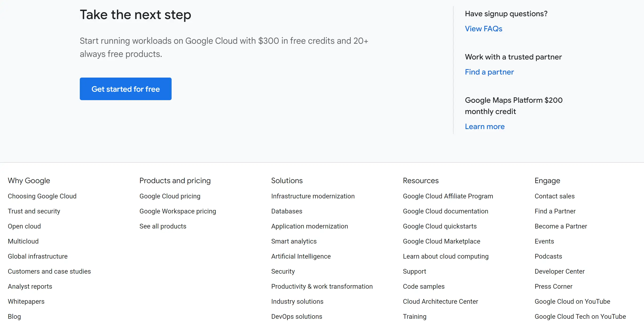Open Infrastructure modernization solution
Image resolution: width=644 pixels, height=323 pixels.
pyautogui.click(x=313, y=196)
